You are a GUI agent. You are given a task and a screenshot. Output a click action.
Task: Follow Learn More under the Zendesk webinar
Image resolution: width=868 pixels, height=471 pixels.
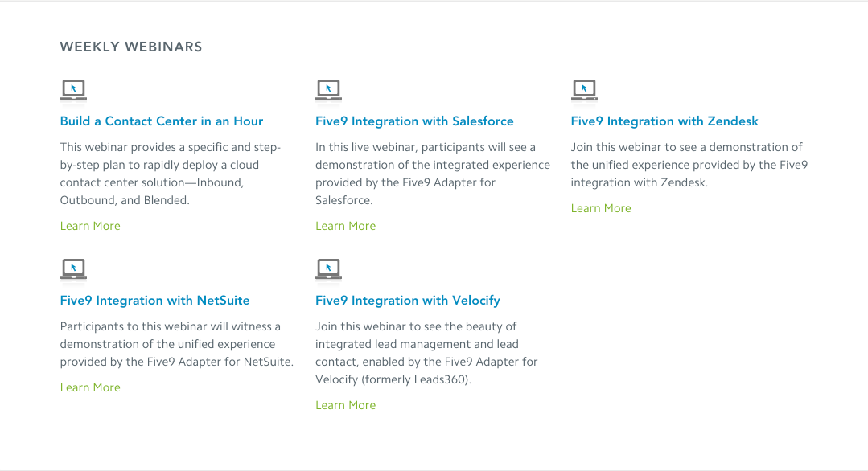[x=601, y=208]
